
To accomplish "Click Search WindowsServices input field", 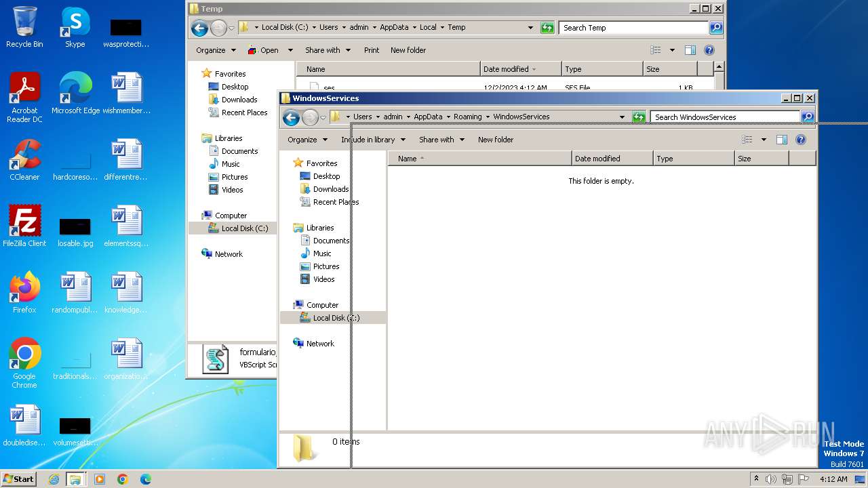I will (x=725, y=117).
